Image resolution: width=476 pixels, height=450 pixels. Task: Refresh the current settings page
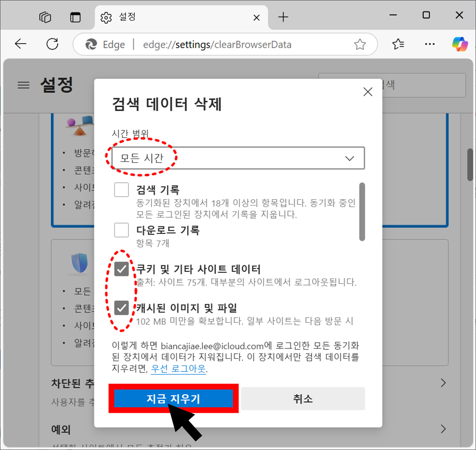coord(52,44)
